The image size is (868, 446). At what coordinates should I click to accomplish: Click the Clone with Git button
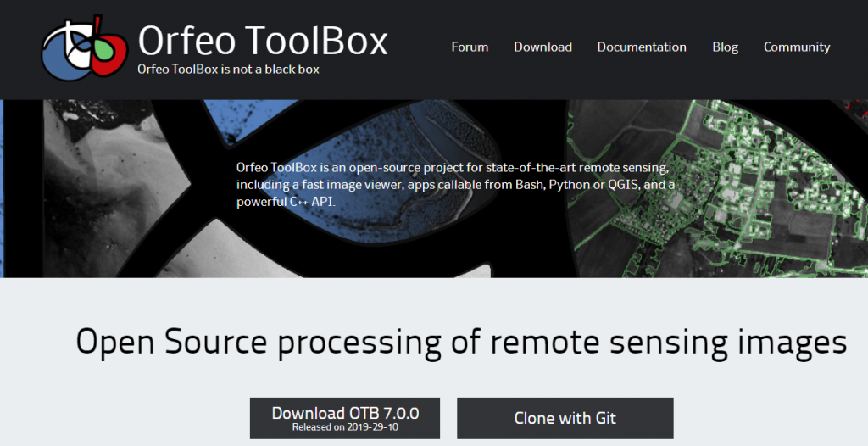565,418
